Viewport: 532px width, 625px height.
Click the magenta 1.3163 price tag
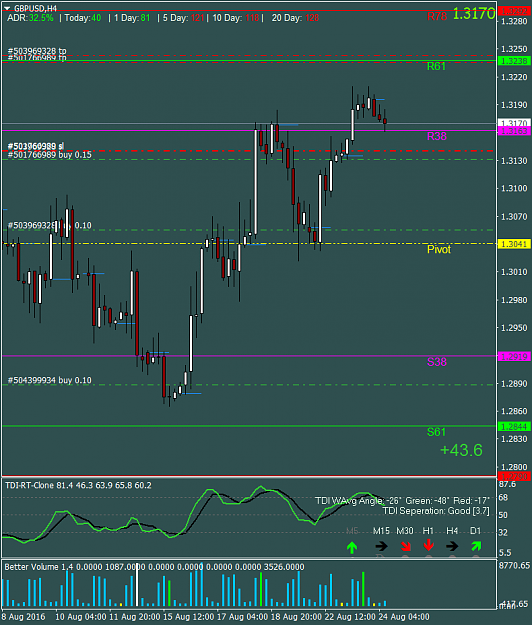pos(514,131)
